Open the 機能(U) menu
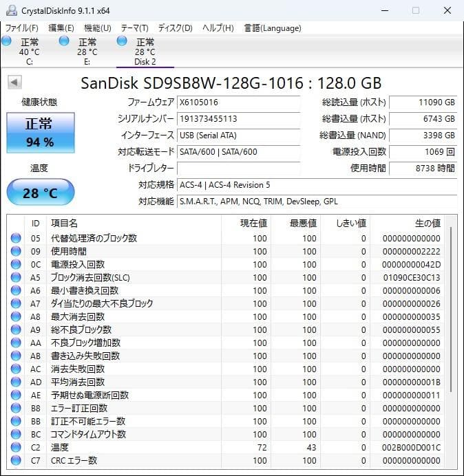The width and height of the screenshot is (464, 476). tap(98, 28)
